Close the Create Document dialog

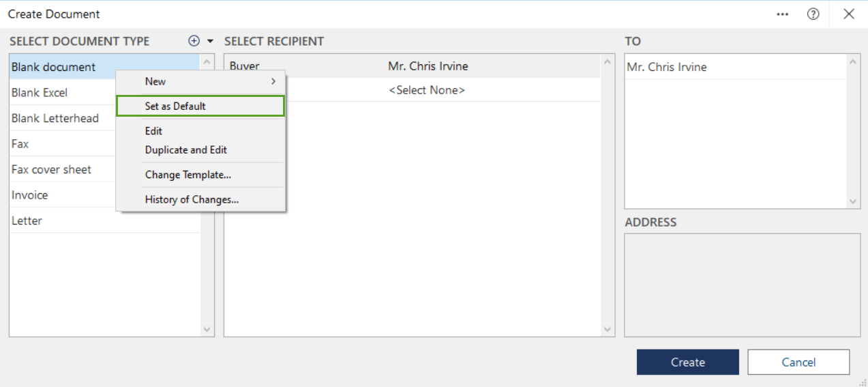[849, 14]
